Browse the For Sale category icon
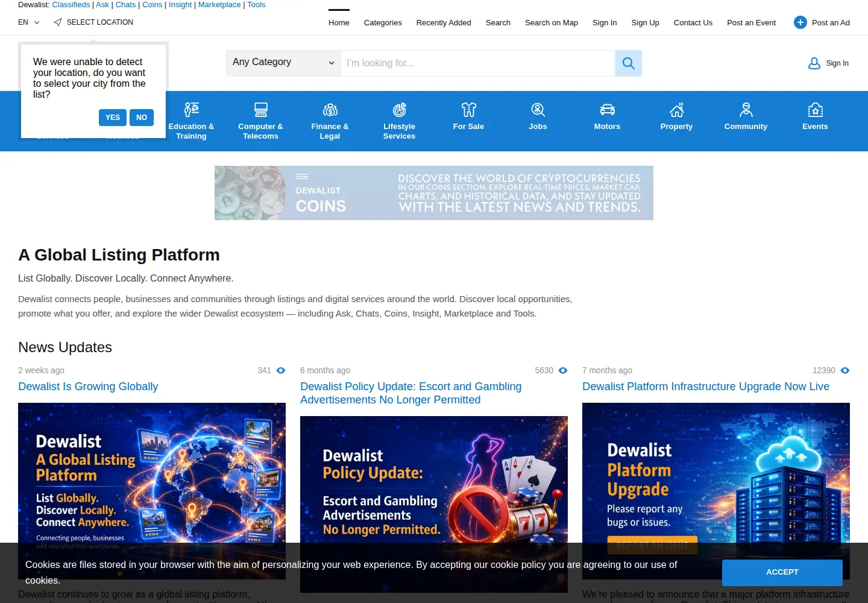The image size is (868, 603). (x=468, y=109)
